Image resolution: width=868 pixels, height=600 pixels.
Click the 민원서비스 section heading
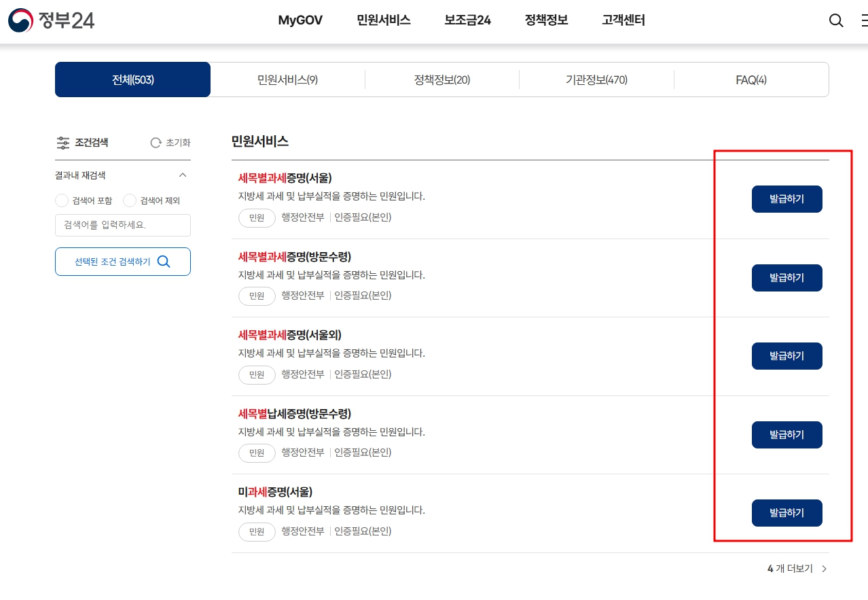click(x=260, y=141)
